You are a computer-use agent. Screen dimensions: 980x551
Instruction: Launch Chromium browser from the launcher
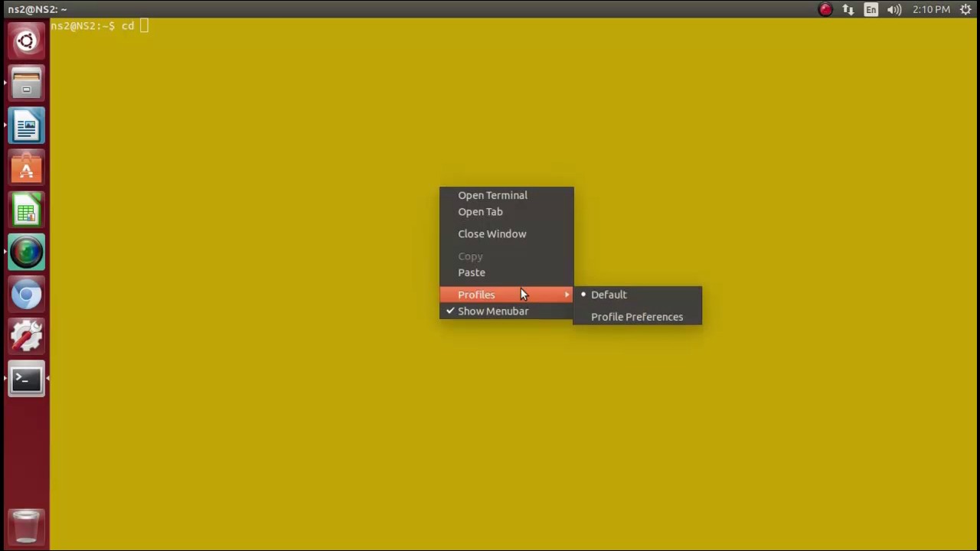[x=26, y=295]
